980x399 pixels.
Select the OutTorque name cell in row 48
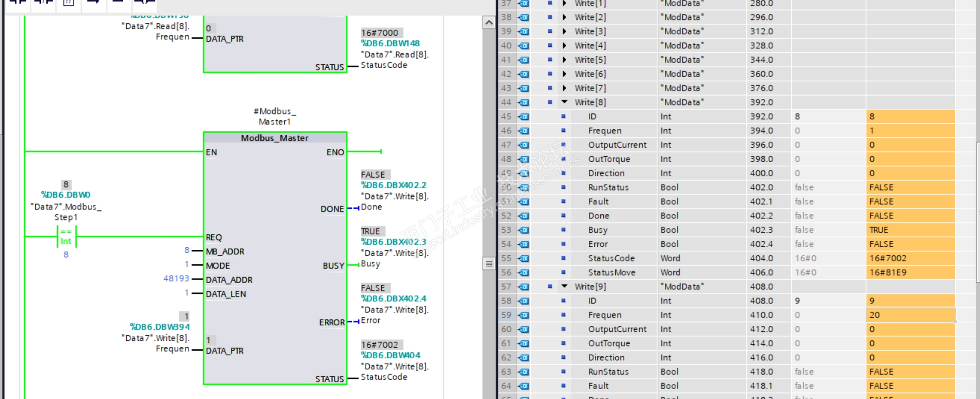click(609, 159)
